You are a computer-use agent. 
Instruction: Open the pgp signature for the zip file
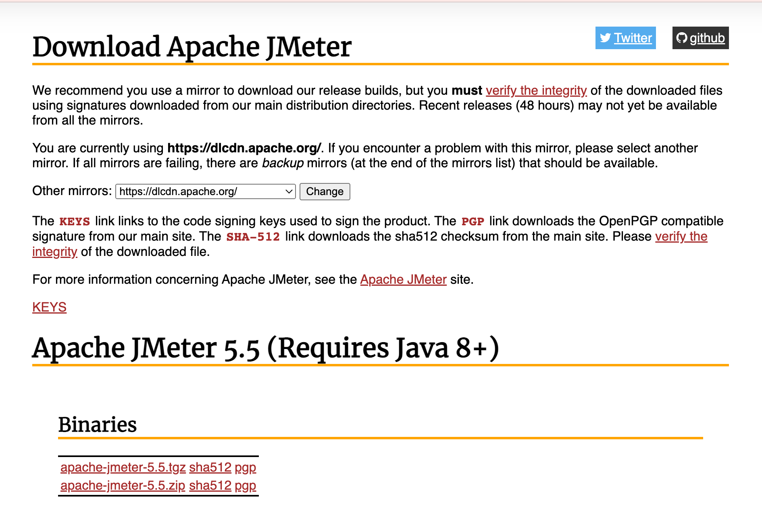tap(246, 486)
